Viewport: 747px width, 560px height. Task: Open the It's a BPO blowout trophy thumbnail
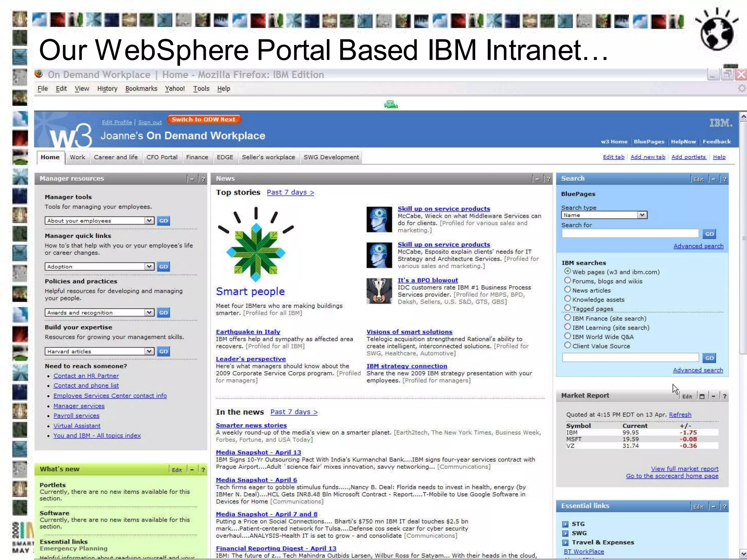(x=379, y=291)
